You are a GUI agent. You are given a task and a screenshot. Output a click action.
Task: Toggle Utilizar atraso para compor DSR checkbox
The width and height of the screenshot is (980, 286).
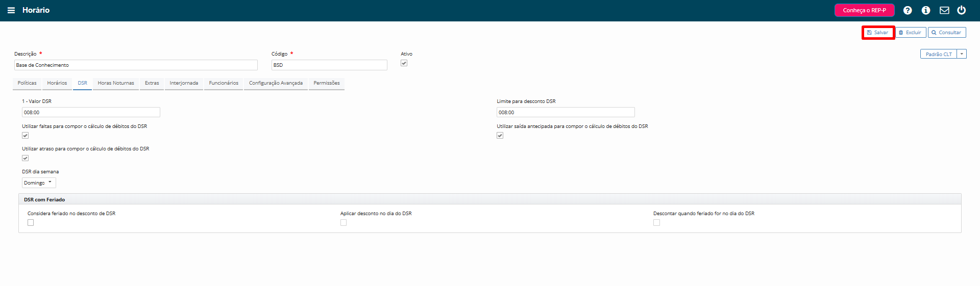25,158
